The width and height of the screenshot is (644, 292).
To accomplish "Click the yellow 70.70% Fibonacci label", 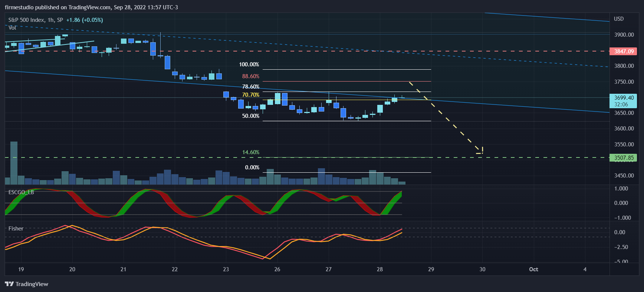I will point(251,95).
